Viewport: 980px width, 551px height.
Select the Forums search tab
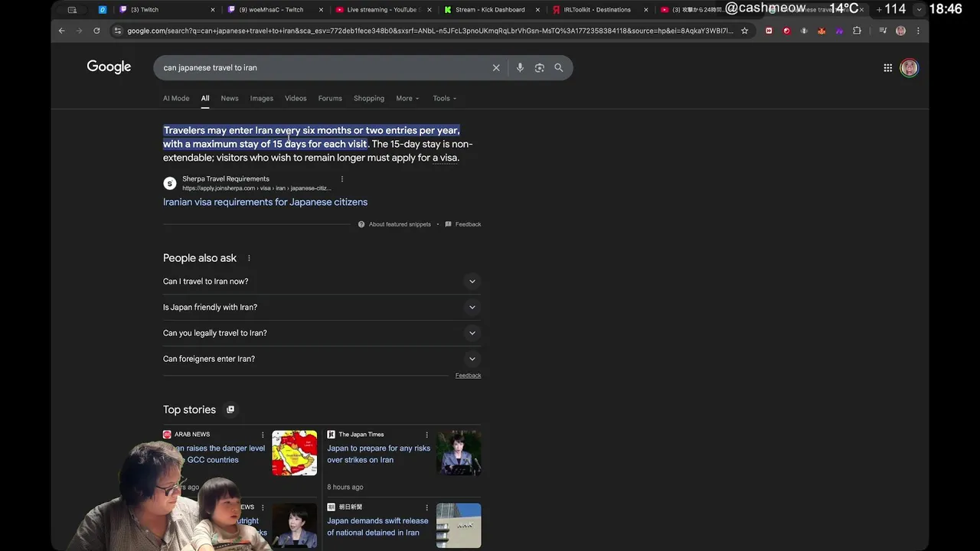(x=330, y=98)
